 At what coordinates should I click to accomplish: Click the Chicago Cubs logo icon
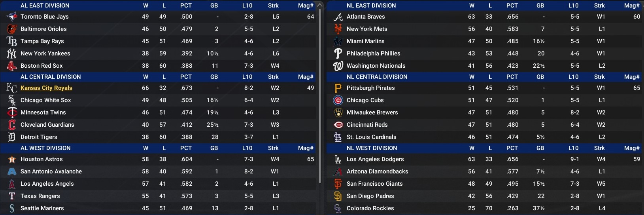(338, 100)
